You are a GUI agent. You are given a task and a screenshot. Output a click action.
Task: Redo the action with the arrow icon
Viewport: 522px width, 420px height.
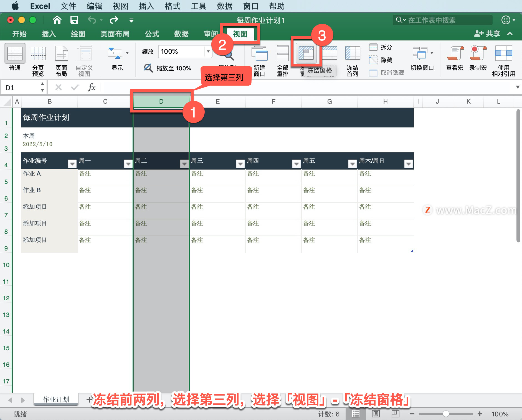(114, 20)
